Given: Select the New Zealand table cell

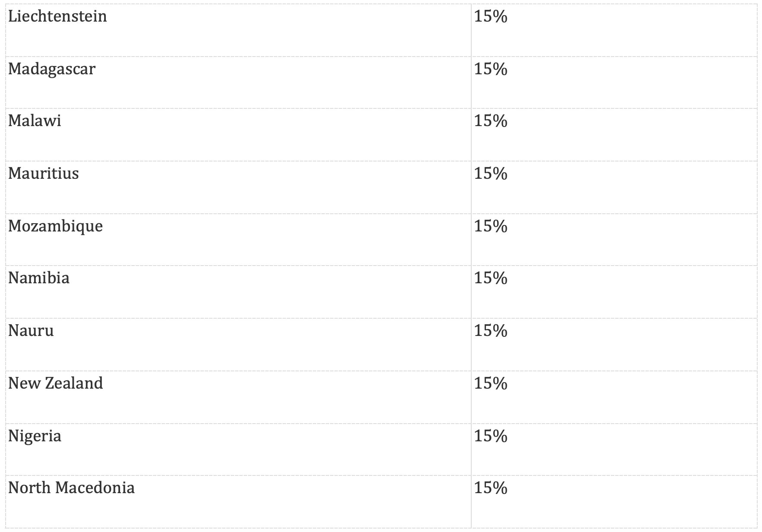Looking at the screenshot, I should [55, 383].
